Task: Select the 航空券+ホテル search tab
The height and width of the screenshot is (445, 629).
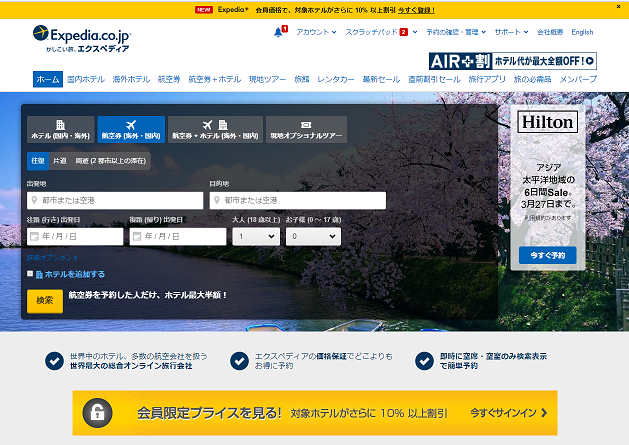Action: 215,130
